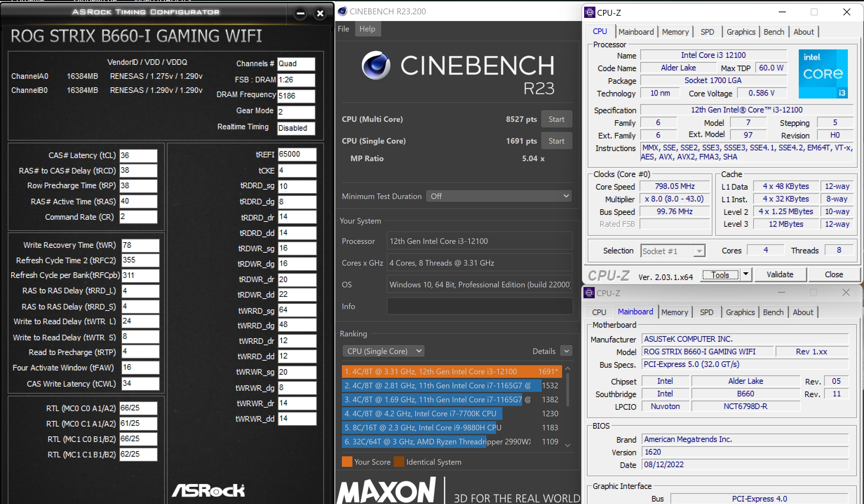The width and height of the screenshot is (864, 504).
Task: Open the Cinebench Help menu
Action: (x=367, y=29)
